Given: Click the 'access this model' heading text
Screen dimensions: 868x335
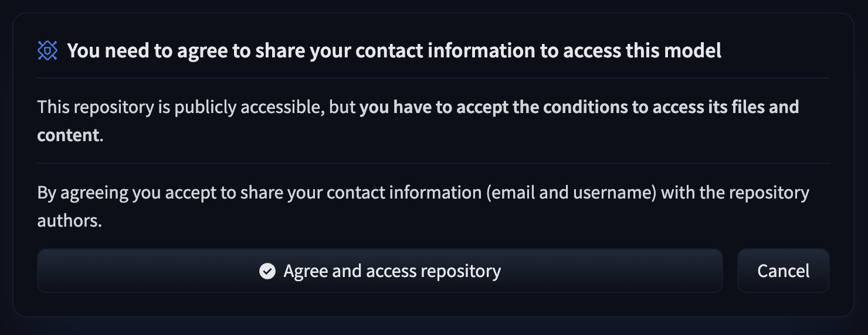Looking at the screenshot, I should pos(642,51).
